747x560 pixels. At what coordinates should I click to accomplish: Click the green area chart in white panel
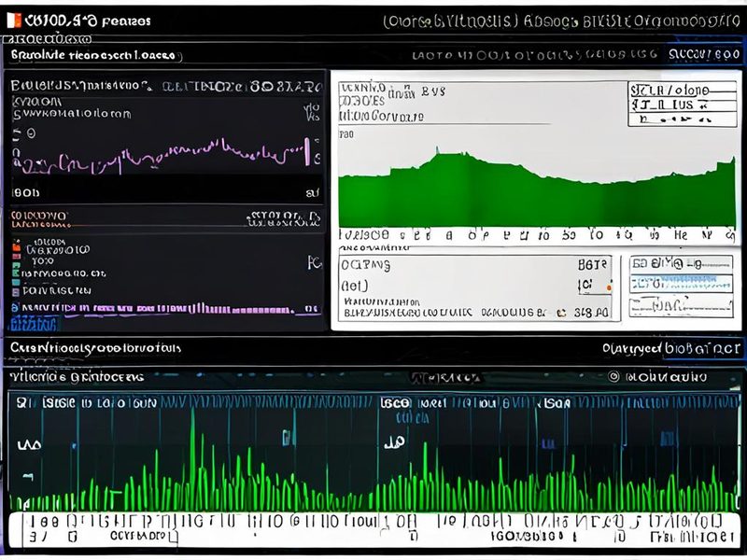537,189
